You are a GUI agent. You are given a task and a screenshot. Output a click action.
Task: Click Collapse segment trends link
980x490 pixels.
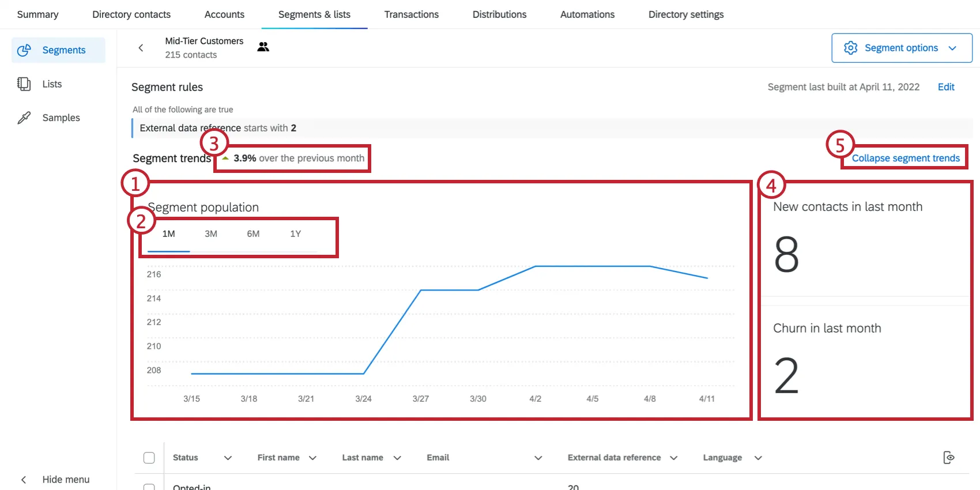click(x=905, y=159)
